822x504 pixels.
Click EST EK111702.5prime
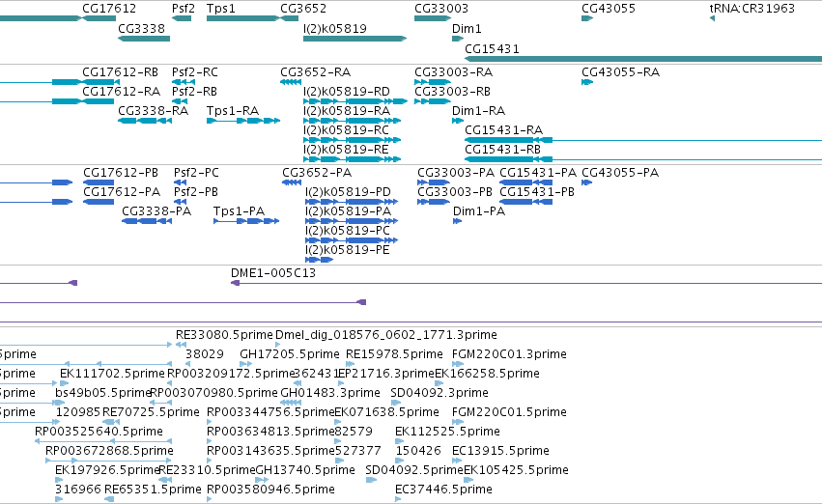pos(112,374)
